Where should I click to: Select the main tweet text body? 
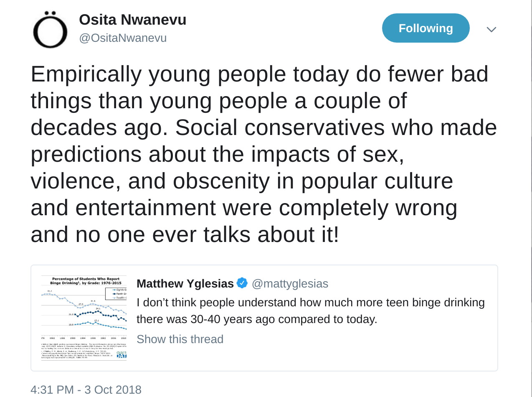pos(264,155)
